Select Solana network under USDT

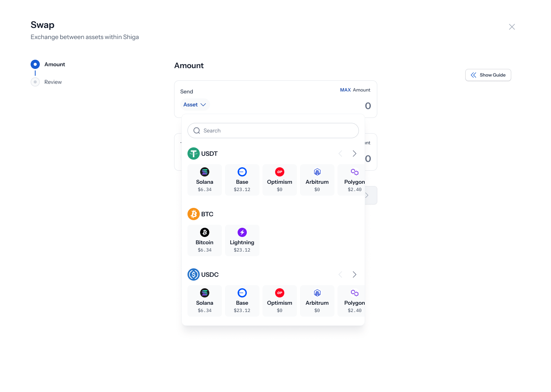pyautogui.click(x=205, y=180)
